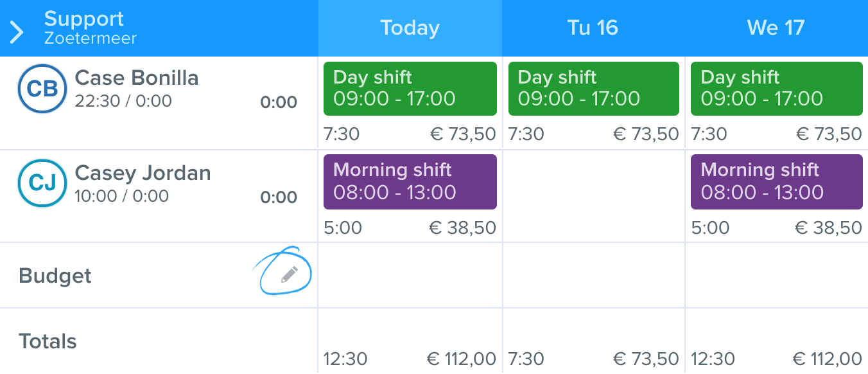868x374 pixels.
Task: Open Casey Jordan's CJ avatar
Action: tap(42, 183)
